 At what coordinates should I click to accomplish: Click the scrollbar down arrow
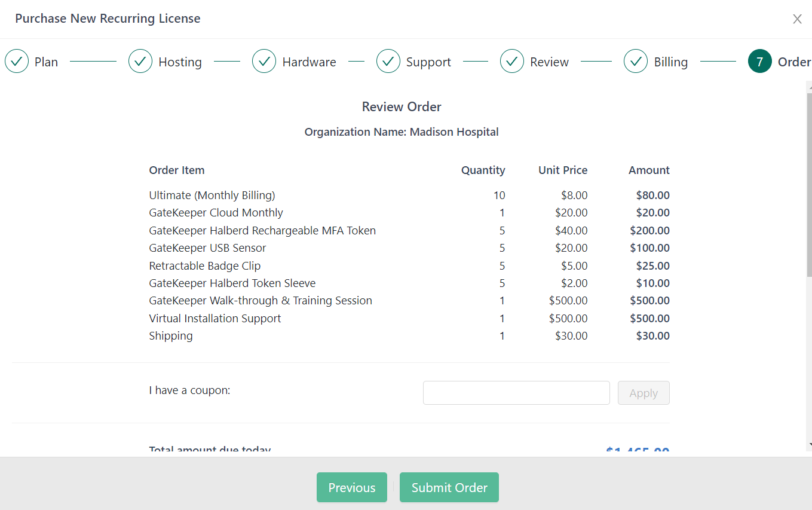point(809,445)
